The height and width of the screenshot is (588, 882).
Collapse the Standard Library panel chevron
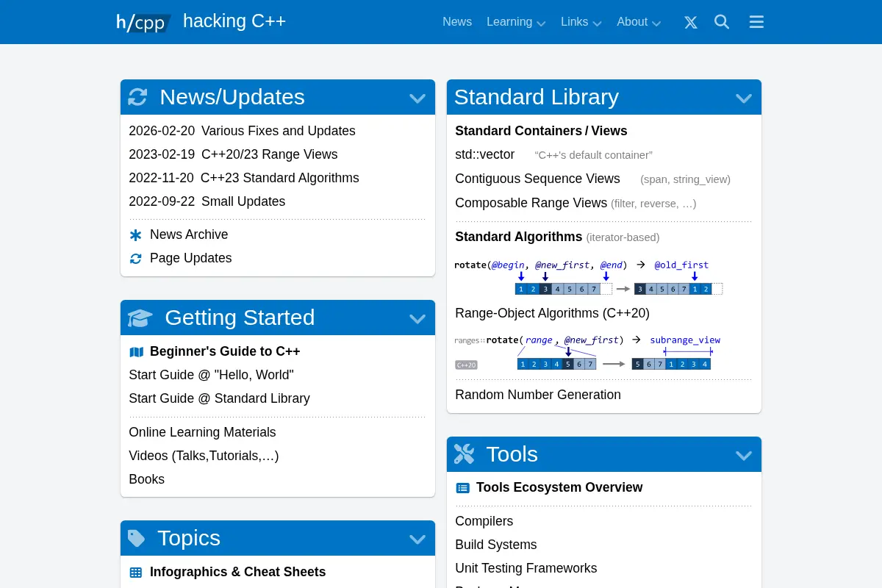click(x=744, y=98)
